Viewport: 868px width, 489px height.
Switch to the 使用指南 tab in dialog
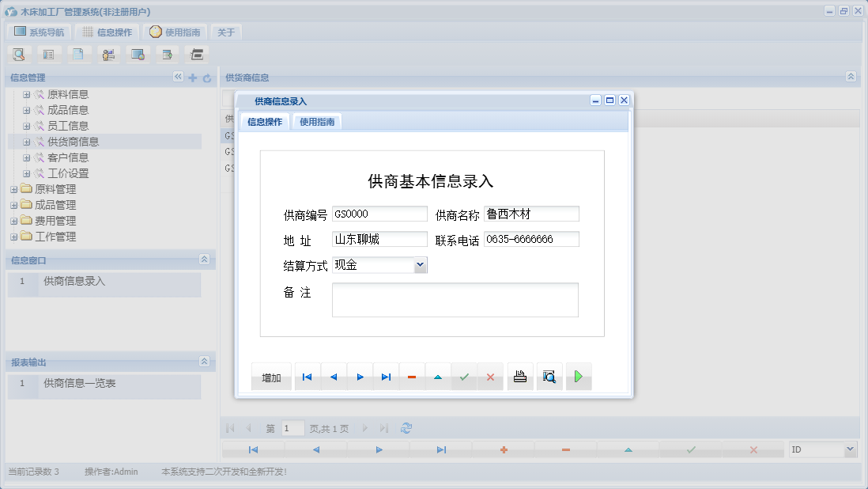tap(316, 121)
